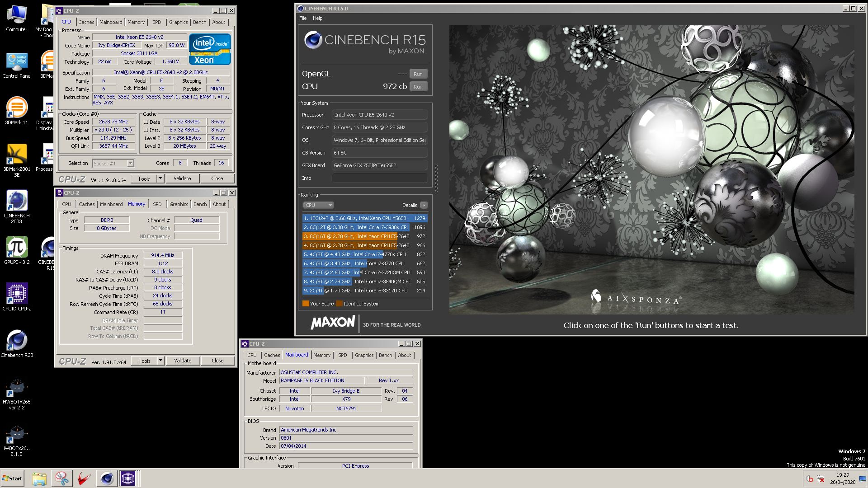Click Validate in the Memory CPU-Z window
868x488 pixels.
click(x=183, y=361)
